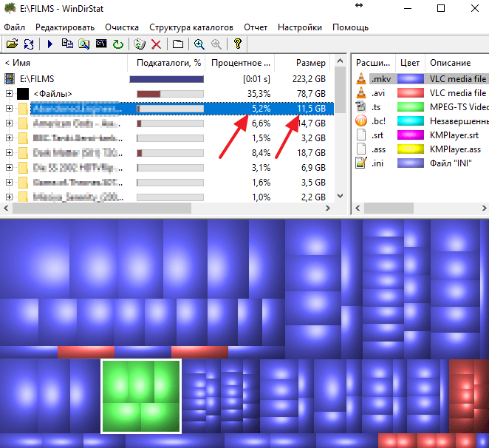Click the blue play arrow toolbar icon
Viewport: 489px width, 448px height.
coord(50,44)
